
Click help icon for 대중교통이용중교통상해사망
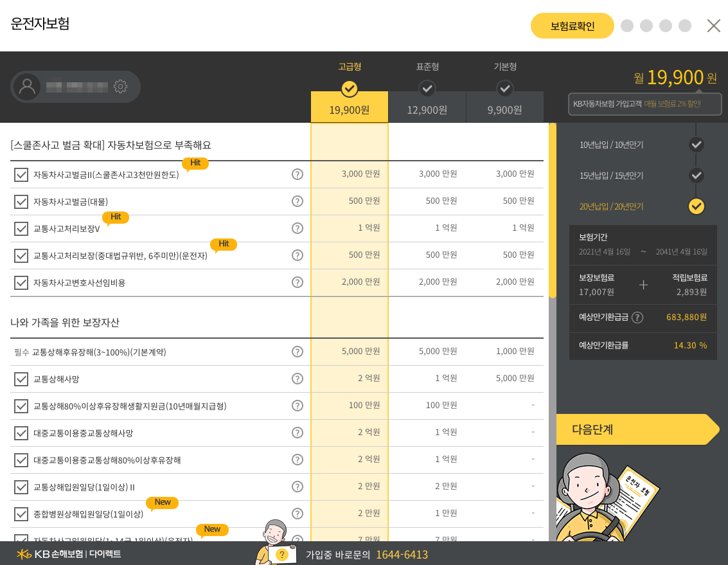pos(297,433)
